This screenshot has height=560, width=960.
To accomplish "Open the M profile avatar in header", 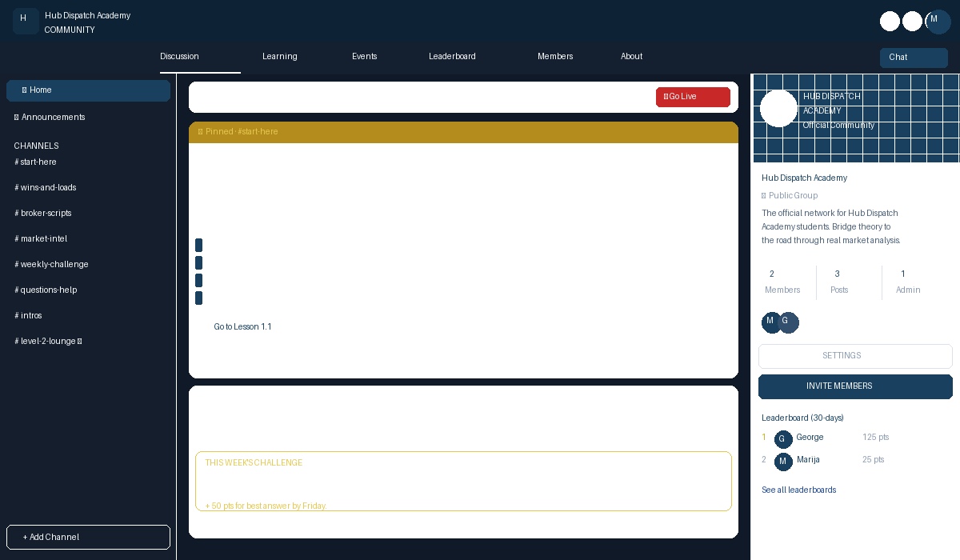I will pos(938,22).
